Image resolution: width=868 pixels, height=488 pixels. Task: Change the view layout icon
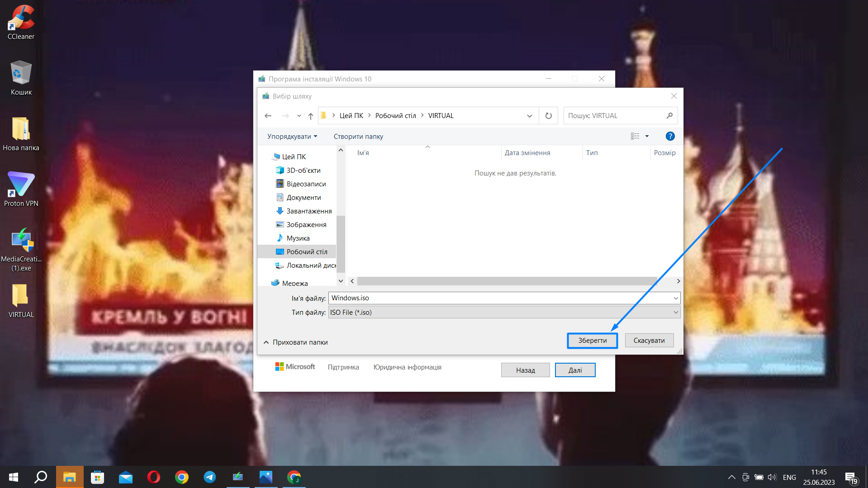coord(635,136)
